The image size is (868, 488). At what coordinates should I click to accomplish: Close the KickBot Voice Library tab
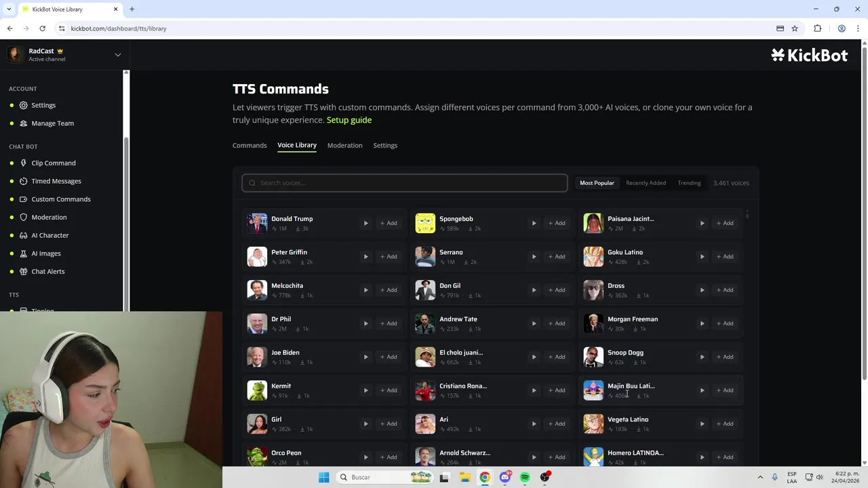[x=115, y=9]
